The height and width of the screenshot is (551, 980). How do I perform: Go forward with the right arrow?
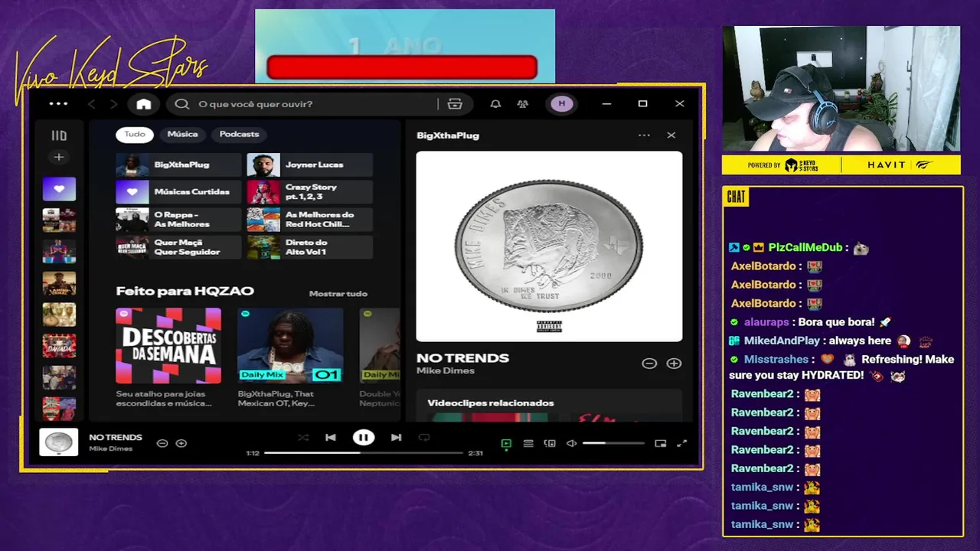113,104
